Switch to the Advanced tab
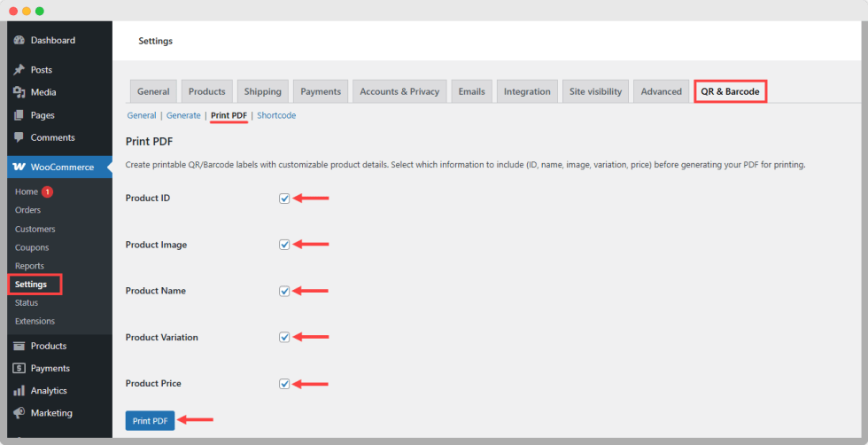This screenshot has width=868, height=445. 661,91
